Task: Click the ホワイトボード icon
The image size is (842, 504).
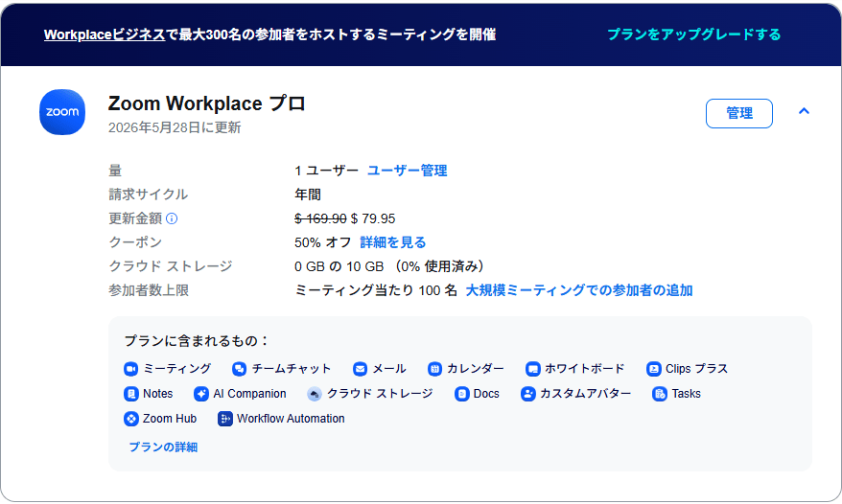Action: click(x=533, y=369)
